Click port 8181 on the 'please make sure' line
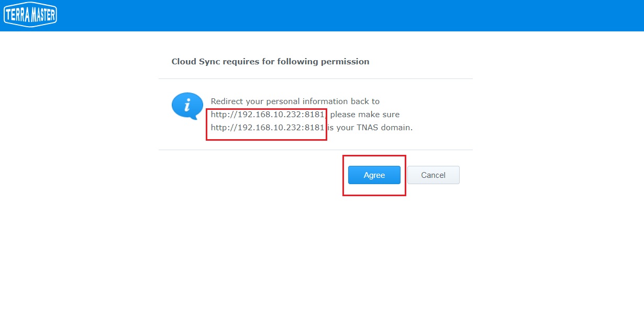Screen dimensions: 644x328 [x=315, y=115]
